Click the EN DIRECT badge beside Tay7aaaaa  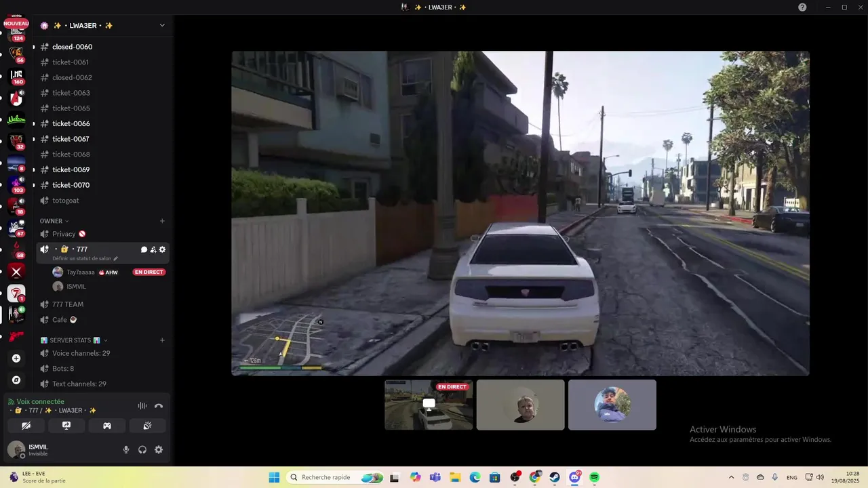pyautogui.click(x=149, y=272)
